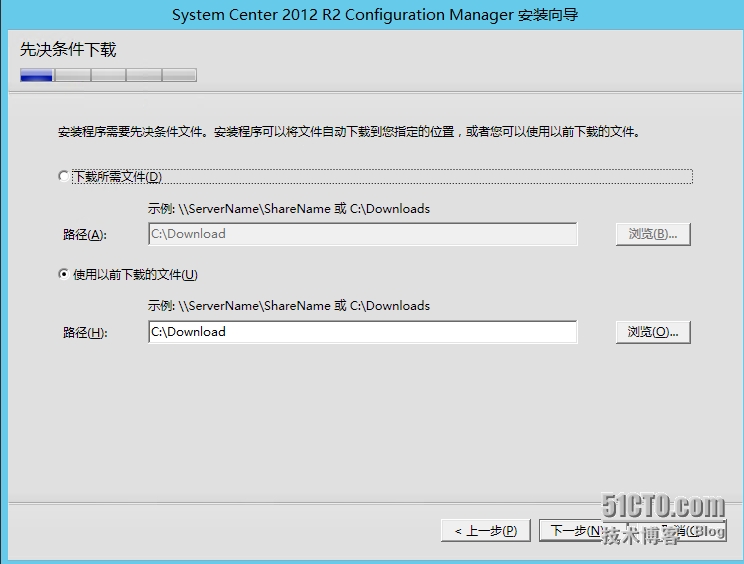Viewport: 744px width, 564px height.
Task: Go back with the 上一步(P) button
Action: point(486,530)
